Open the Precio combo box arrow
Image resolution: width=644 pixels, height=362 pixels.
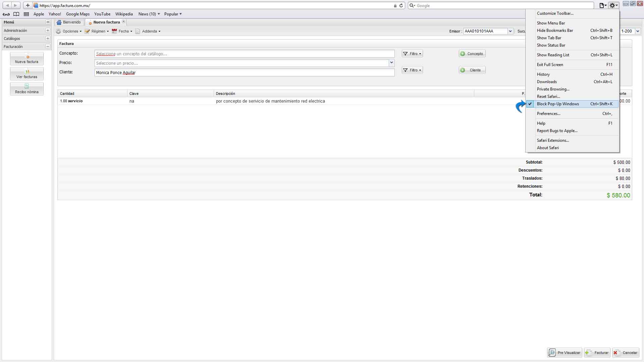pyautogui.click(x=391, y=63)
